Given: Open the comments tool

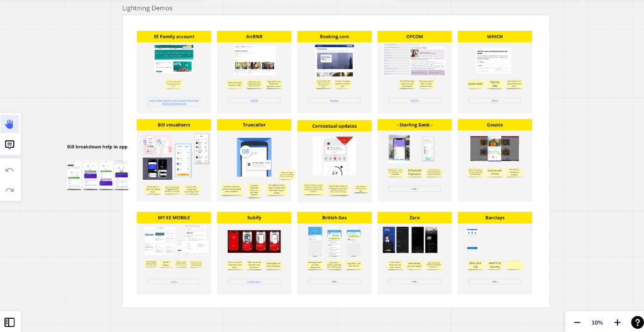Looking at the screenshot, I should tap(10, 145).
